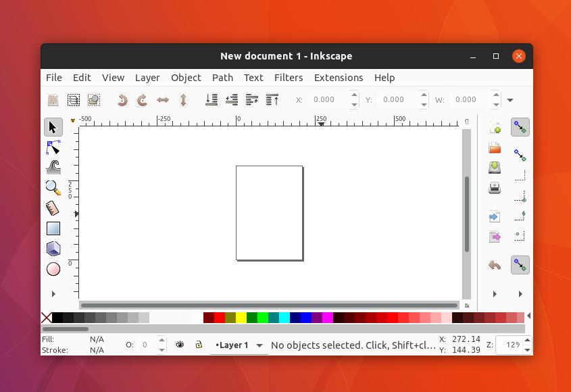Select the Measure ruler tool

pyautogui.click(x=53, y=208)
